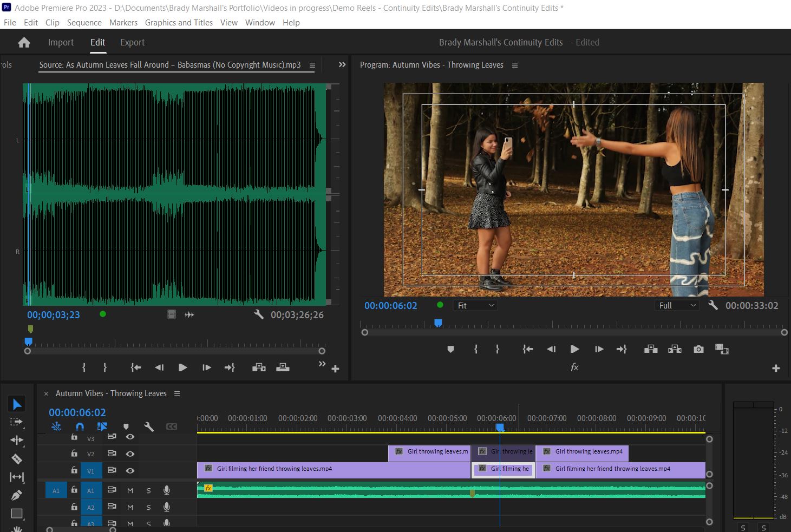
Task: Go to Out point in Program monitor
Action: click(622, 349)
